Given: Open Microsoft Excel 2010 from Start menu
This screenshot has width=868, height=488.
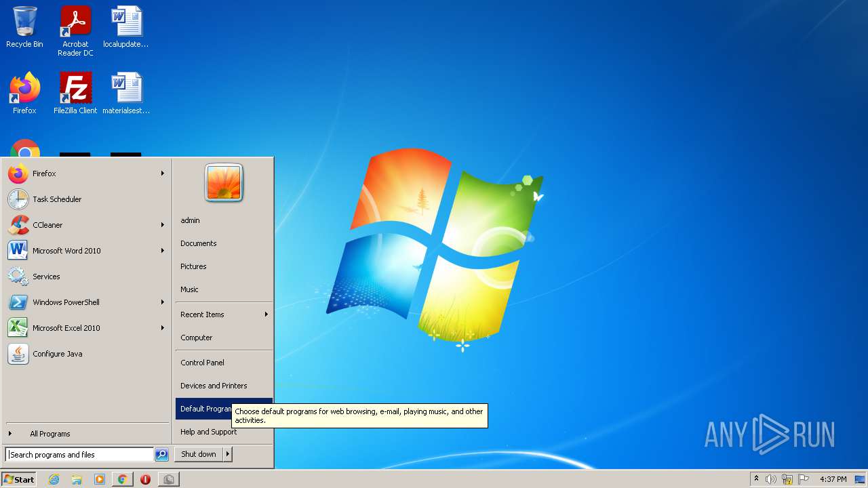Looking at the screenshot, I should 86,328.
